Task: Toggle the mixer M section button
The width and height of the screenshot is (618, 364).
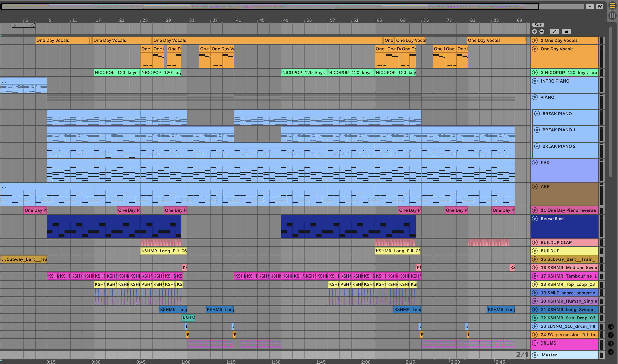Action: coord(611,343)
